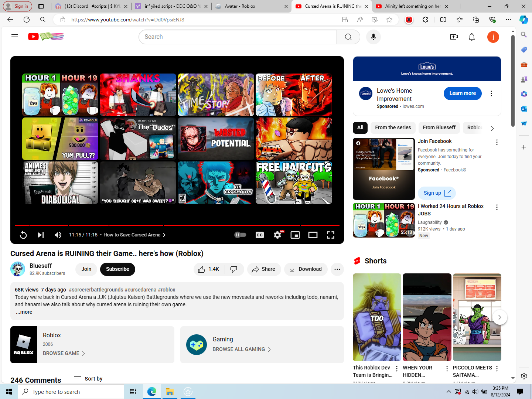Click the Facebook Sign up button
This screenshot has height=399, width=532.
point(437,193)
